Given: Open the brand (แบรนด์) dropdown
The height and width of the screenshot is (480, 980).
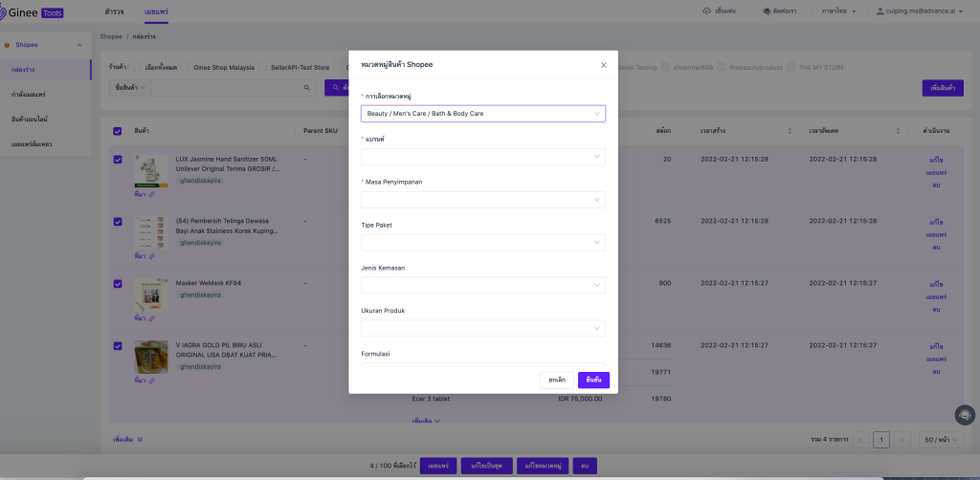Looking at the screenshot, I should pos(483,157).
